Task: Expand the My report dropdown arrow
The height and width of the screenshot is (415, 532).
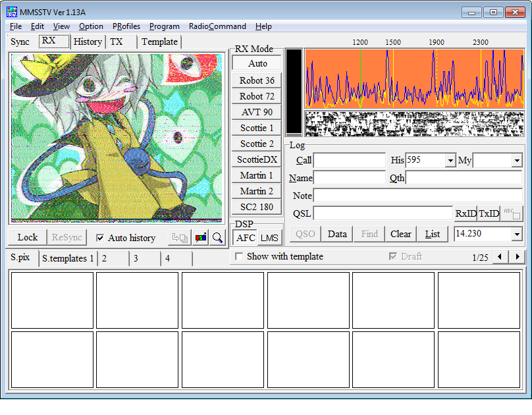Action: pos(517,160)
